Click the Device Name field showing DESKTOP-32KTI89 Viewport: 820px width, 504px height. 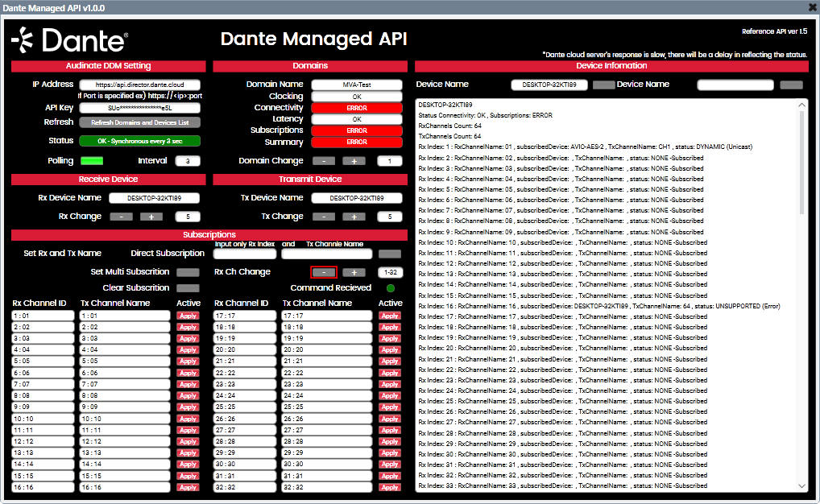pyautogui.click(x=549, y=85)
